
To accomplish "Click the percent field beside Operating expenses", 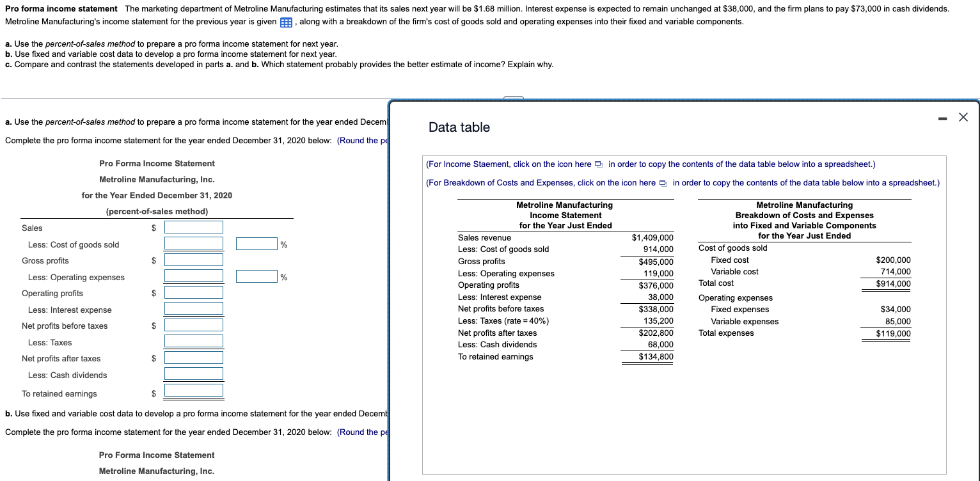I will tap(256, 276).
